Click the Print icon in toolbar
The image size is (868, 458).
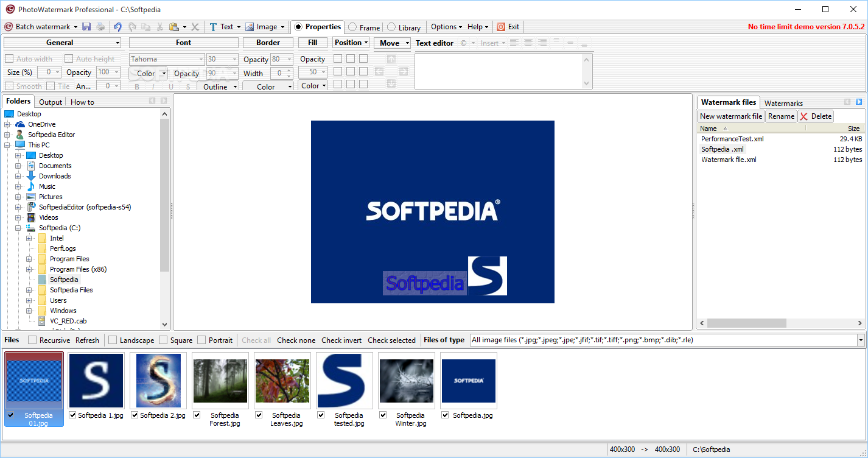(x=100, y=27)
